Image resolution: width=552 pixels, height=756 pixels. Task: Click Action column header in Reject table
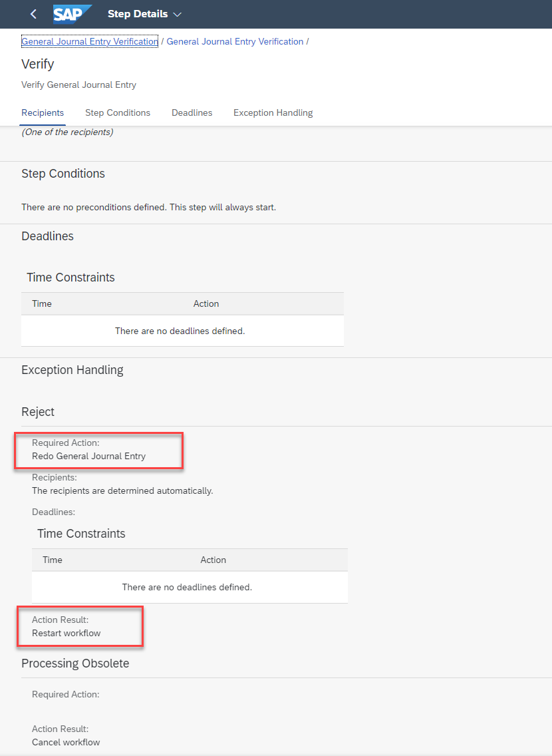[x=213, y=560]
